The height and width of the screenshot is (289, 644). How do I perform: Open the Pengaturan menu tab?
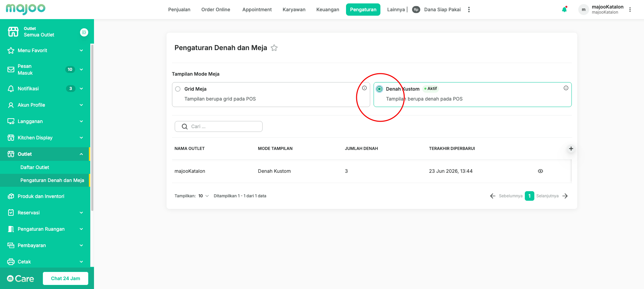click(x=363, y=10)
